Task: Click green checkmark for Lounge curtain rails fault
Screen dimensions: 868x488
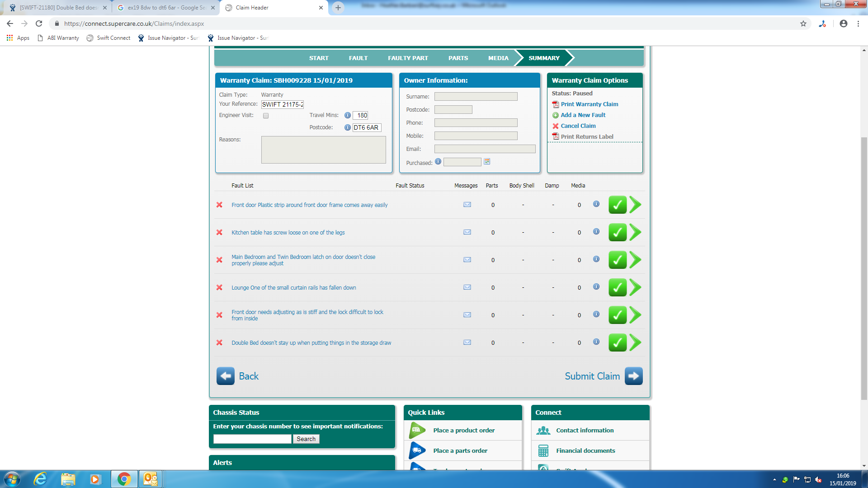Action: tap(617, 287)
